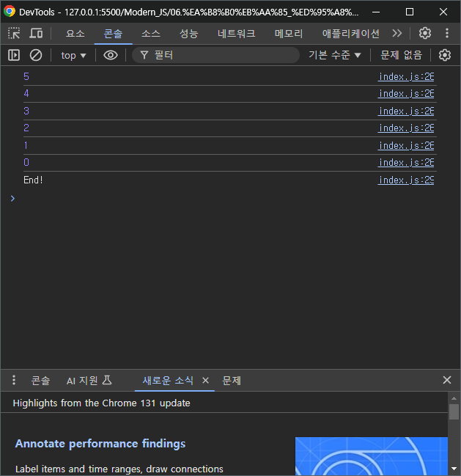Open the top execution context dropdown
Image resolution: width=461 pixels, height=476 pixels.
click(73, 56)
